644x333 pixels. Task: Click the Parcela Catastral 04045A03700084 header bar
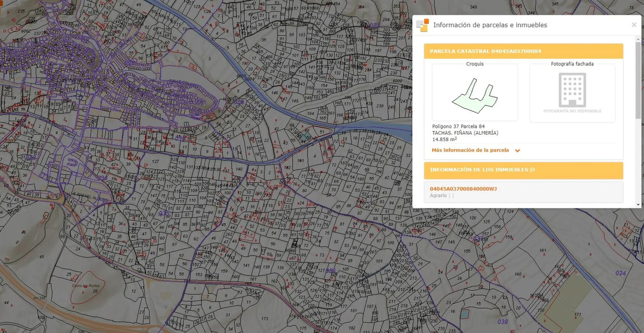click(x=523, y=51)
